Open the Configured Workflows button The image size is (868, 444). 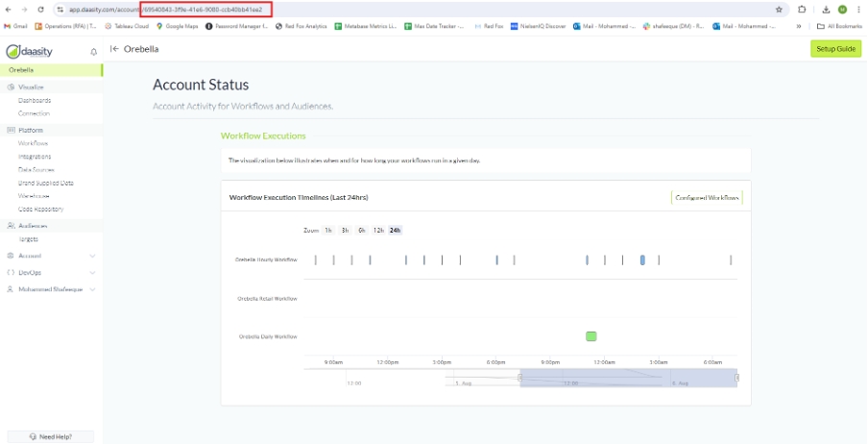pyautogui.click(x=707, y=197)
